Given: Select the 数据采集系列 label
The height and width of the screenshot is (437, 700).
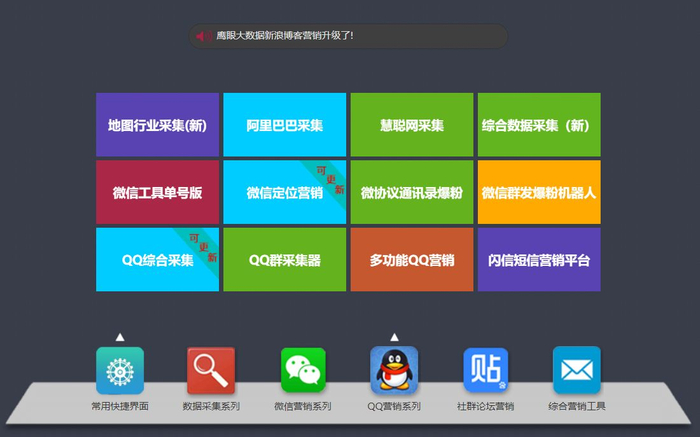Looking at the screenshot, I should [211, 406].
